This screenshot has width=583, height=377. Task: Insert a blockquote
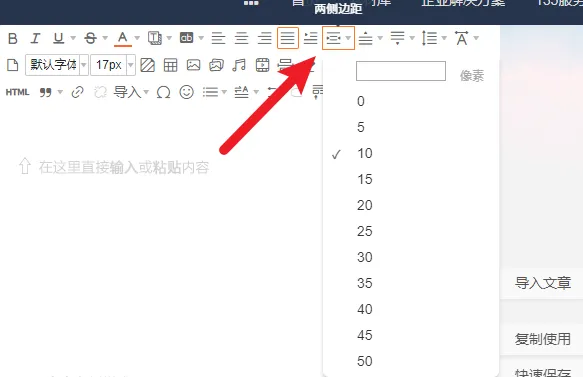click(45, 92)
